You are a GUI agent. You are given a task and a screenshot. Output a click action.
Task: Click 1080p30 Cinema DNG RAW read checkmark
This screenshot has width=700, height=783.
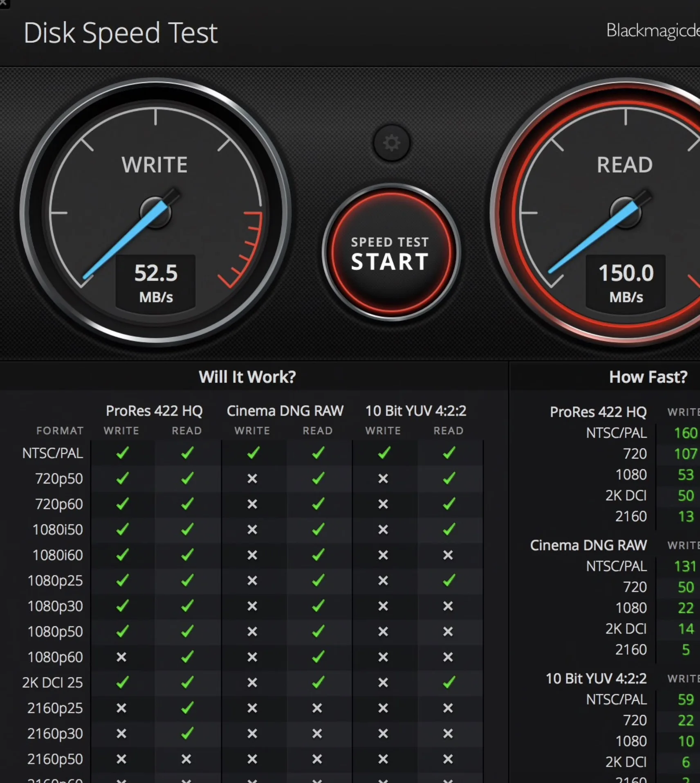[318, 606]
